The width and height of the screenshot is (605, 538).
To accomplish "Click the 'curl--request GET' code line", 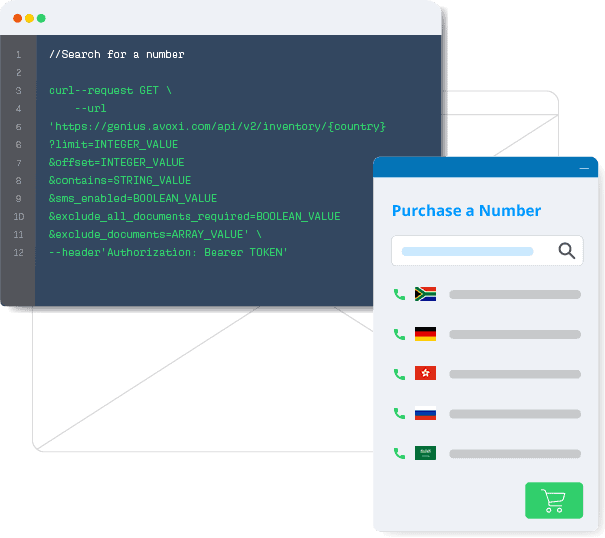I will [110, 90].
